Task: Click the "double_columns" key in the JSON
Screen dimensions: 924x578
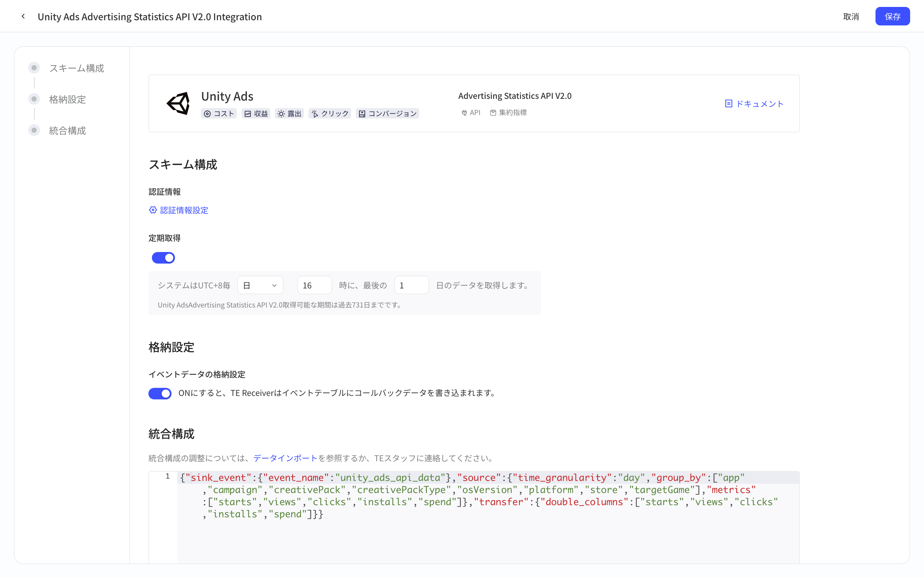Action: 584,502
